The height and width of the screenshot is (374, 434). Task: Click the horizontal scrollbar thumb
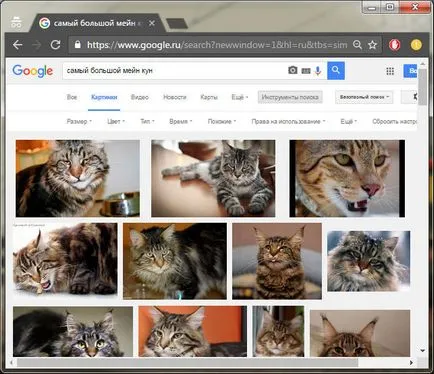click(x=187, y=362)
